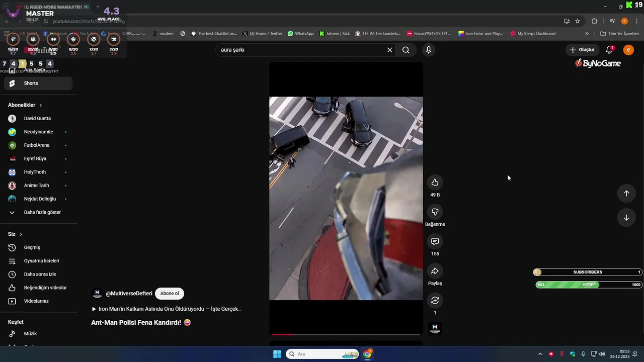
Task: Click Oluştur create button
Action: click(582, 50)
